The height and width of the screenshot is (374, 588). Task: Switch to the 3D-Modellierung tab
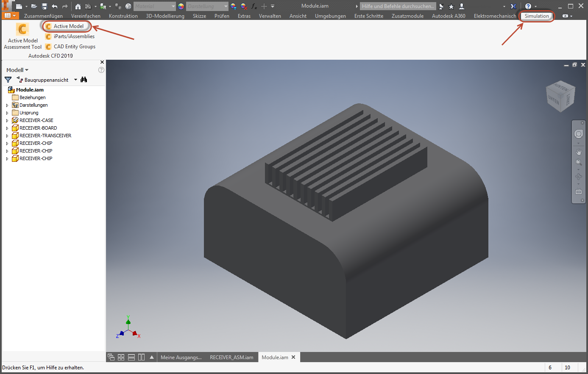[165, 16]
